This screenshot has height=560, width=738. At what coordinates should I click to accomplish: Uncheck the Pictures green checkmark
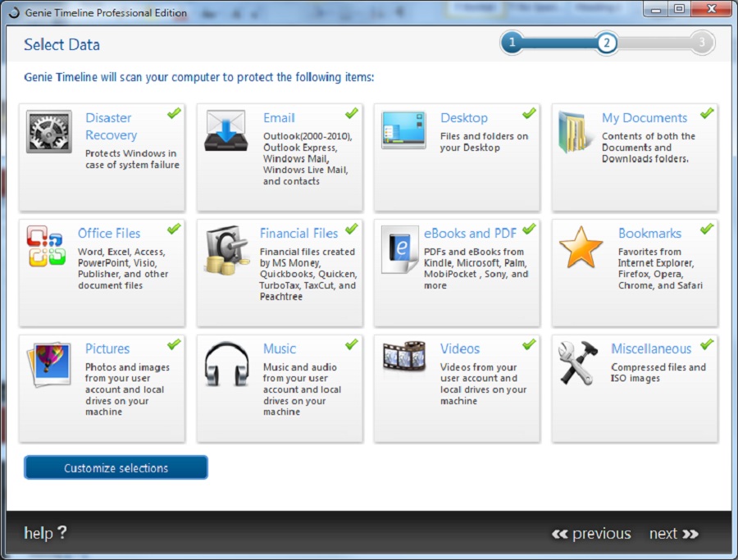point(174,344)
